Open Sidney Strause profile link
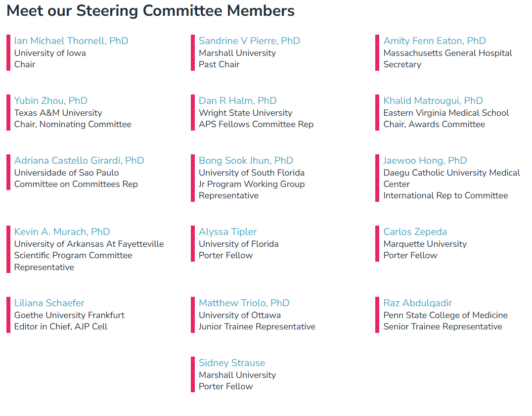 tap(232, 363)
